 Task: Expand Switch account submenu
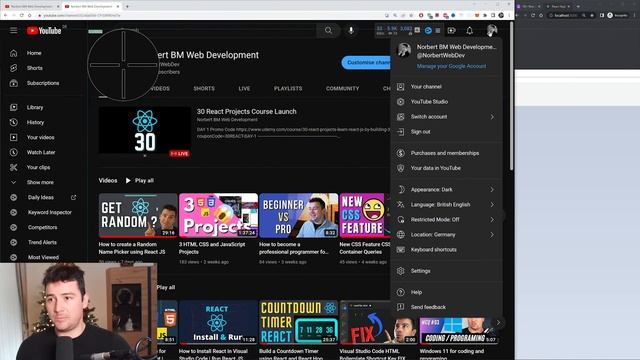point(446,117)
